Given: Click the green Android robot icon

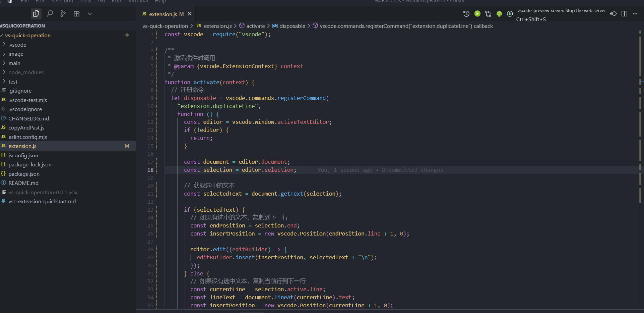Looking at the screenshot, I should point(499,14).
